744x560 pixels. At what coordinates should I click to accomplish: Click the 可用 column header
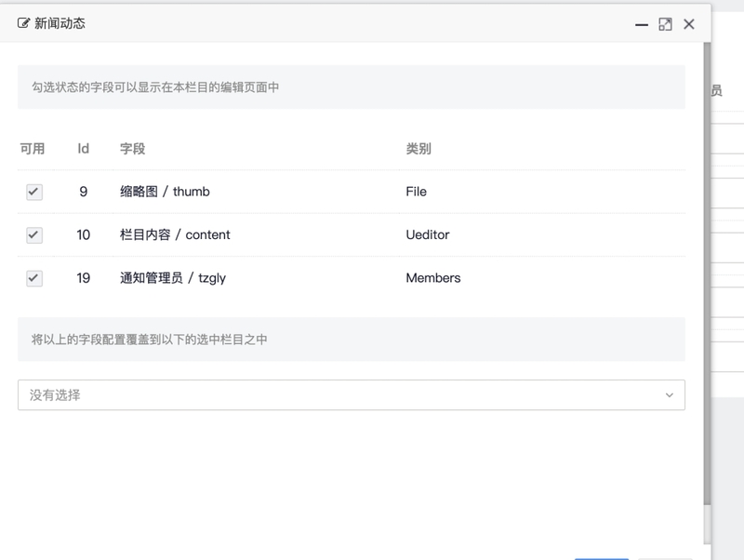33,149
